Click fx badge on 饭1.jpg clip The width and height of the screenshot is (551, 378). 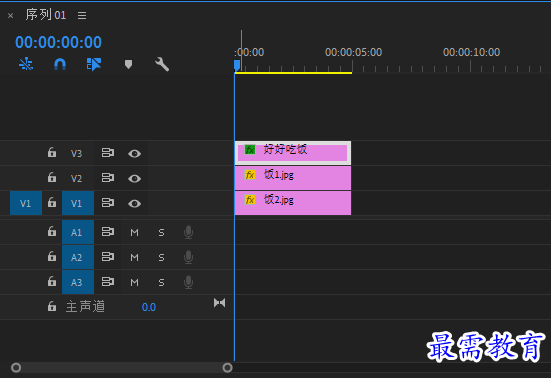pos(250,175)
